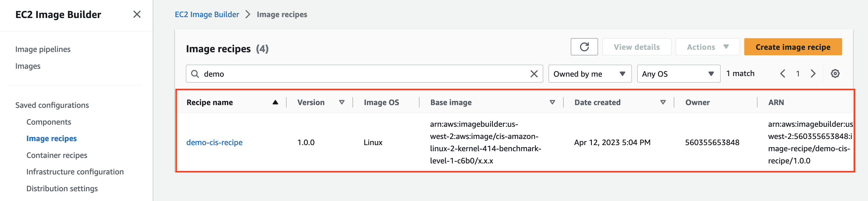The image size is (868, 201).
Task: Click version value 1.0.0
Action: (x=306, y=143)
